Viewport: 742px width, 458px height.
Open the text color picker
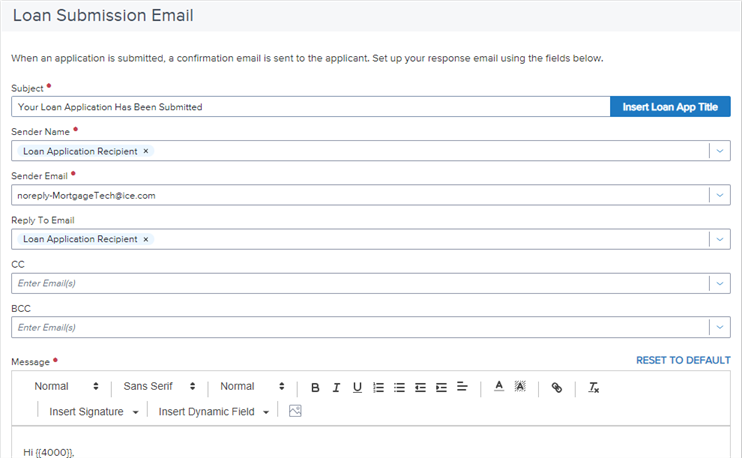point(498,387)
